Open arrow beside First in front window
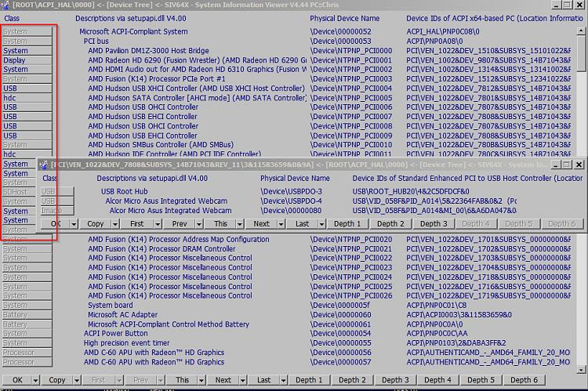Viewport: 588px width, 391px height. [x=158, y=224]
